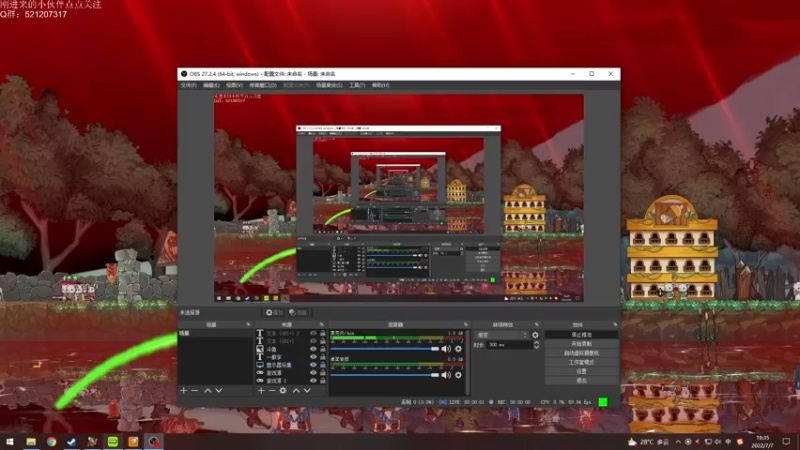The image size is (800, 450).
Task: Mute the 麦克风/Aux speaker icon
Action: coord(446,348)
